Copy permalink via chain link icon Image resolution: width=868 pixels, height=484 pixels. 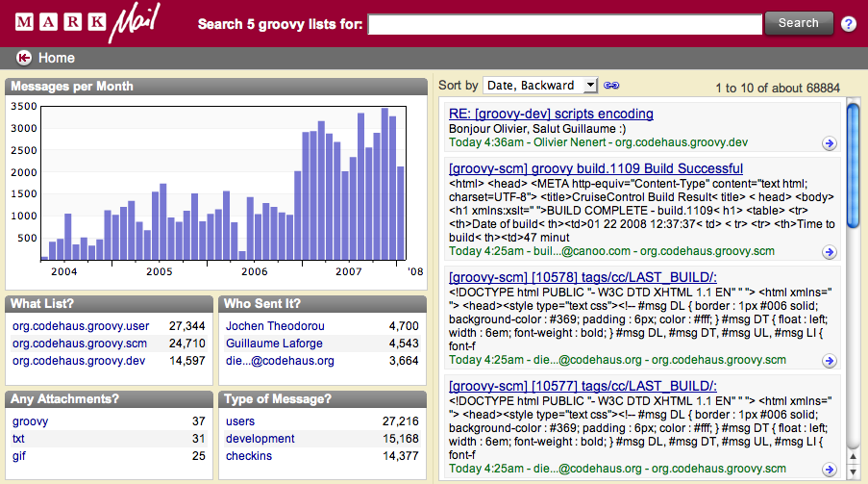point(611,86)
